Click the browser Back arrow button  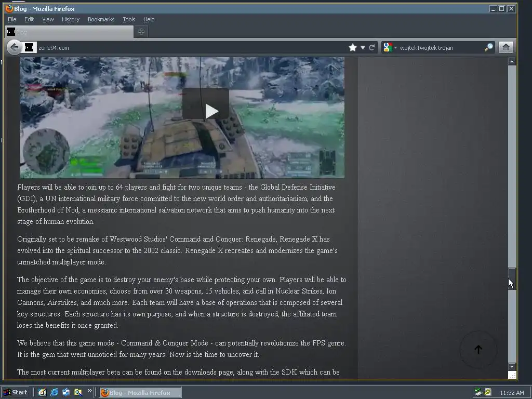tap(14, 47)
